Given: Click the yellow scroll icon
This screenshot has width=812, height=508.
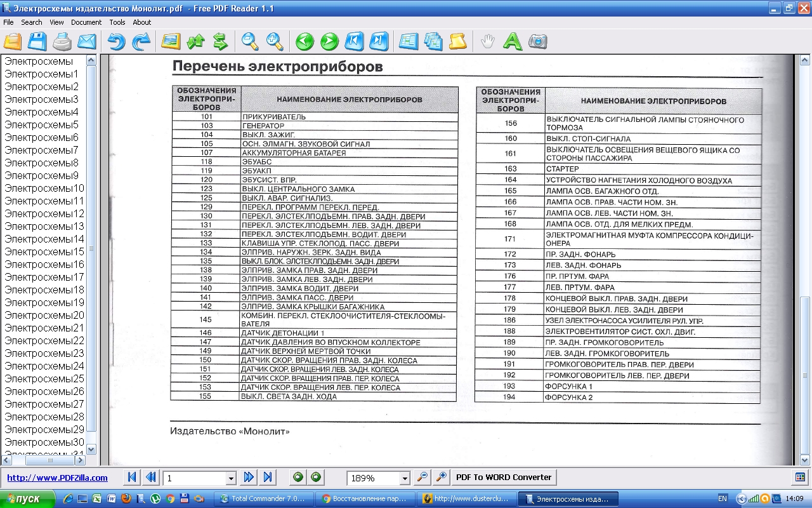Looking at the screenshot, I should pos(457,42).
